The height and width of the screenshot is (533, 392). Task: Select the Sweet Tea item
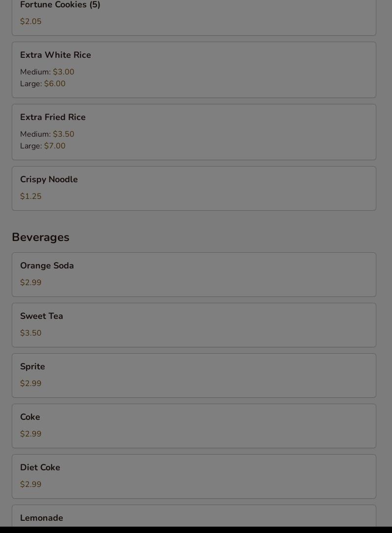pyautogui.click(x=194, y=325)
